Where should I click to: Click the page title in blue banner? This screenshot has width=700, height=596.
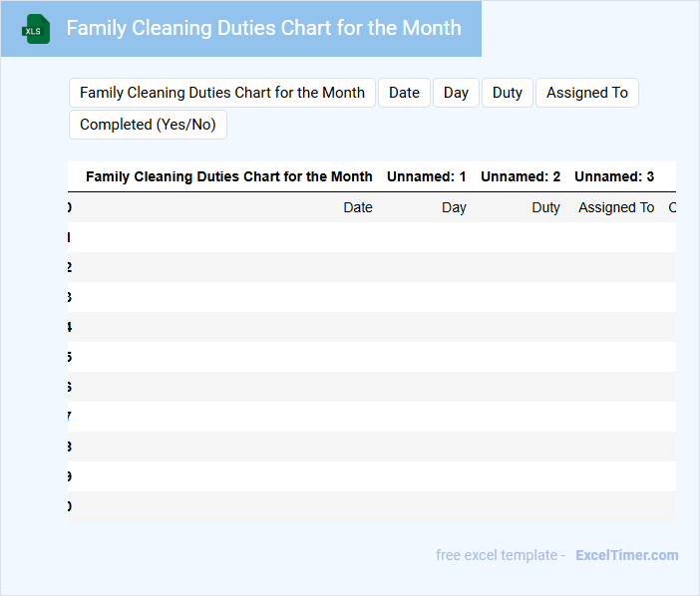click(263, 28)
